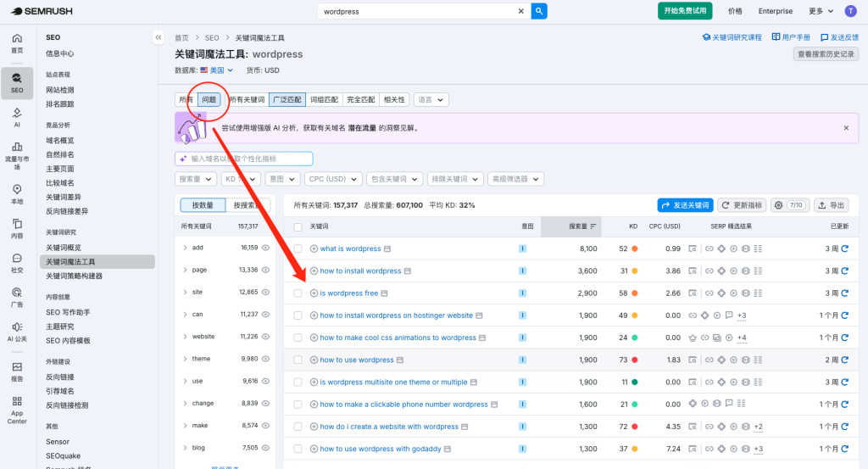Open the user avatar T menu
This screenshot has width=868, height=469.
[851, 11]
